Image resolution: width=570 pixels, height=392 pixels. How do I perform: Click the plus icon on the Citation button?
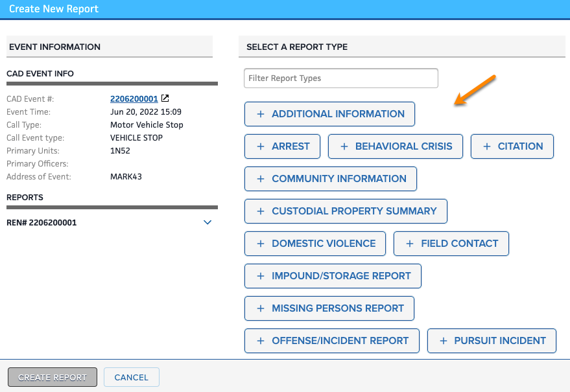[x=487, y=146]
